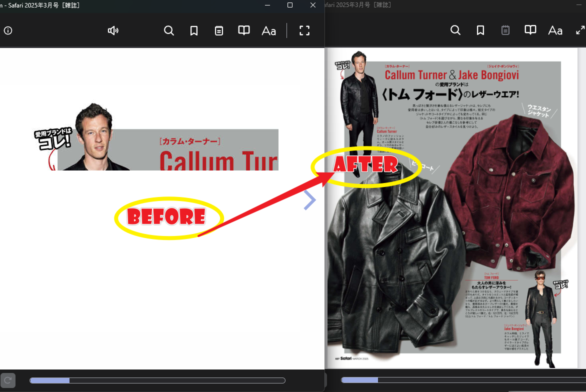586x392 pixels.
Task: Open notes panel in the right window
Action: pos(505,30)
